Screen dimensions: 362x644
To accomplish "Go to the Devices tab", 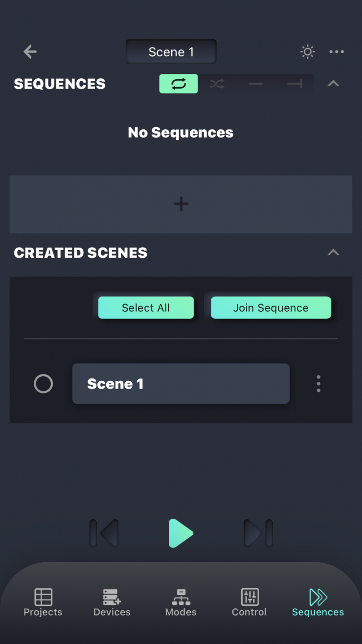I will [x=112, y=603].
